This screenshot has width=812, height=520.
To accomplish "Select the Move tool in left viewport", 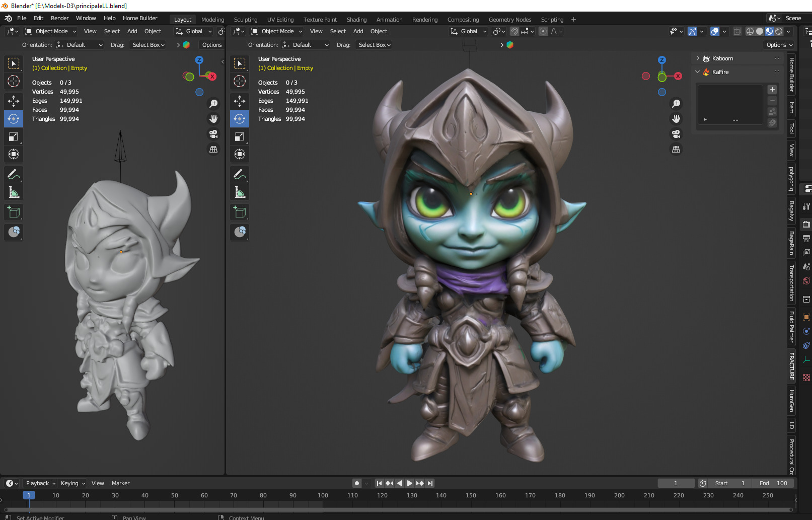I will click(x=14, y=101).
